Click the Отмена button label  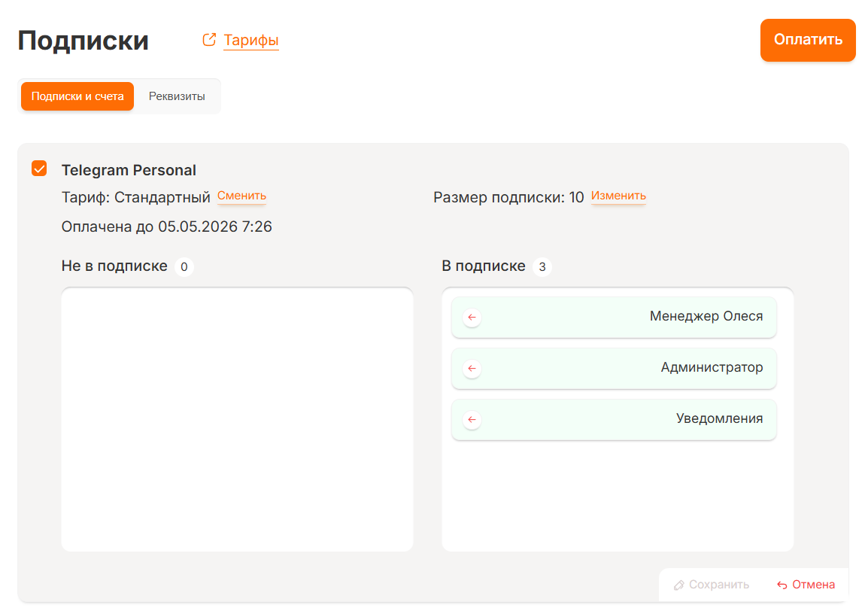(813, 585)
